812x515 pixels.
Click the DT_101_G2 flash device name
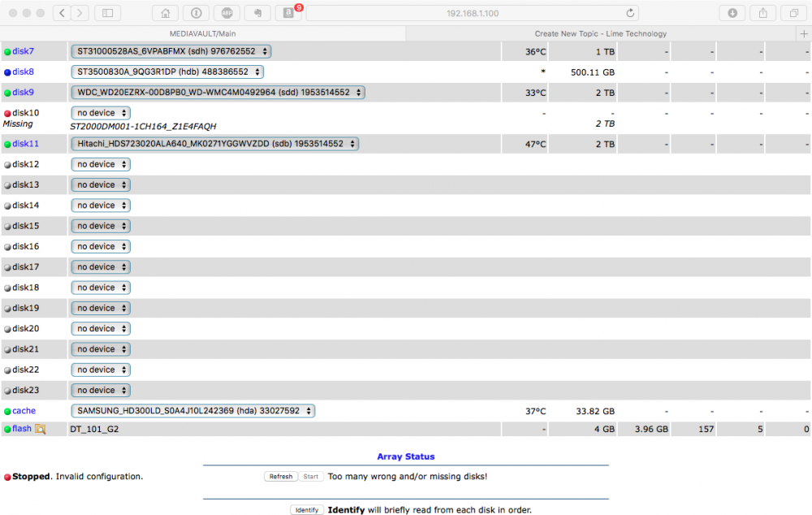pos(94,429)
